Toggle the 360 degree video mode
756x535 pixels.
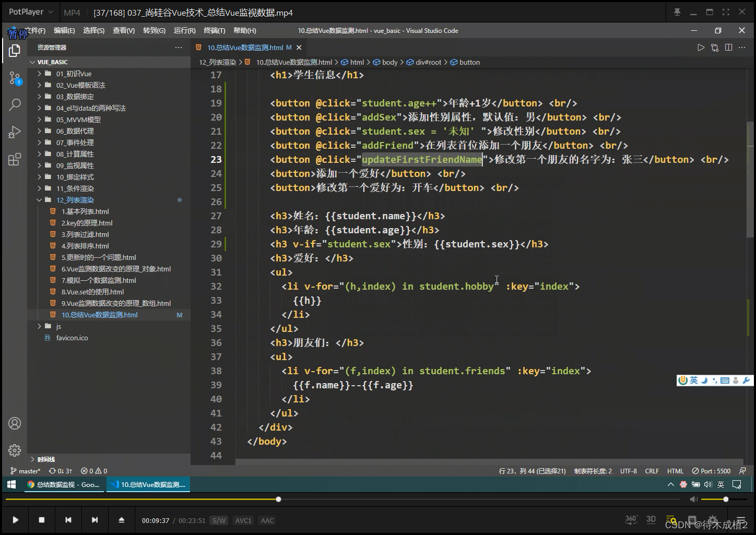(x=631, y=519)
